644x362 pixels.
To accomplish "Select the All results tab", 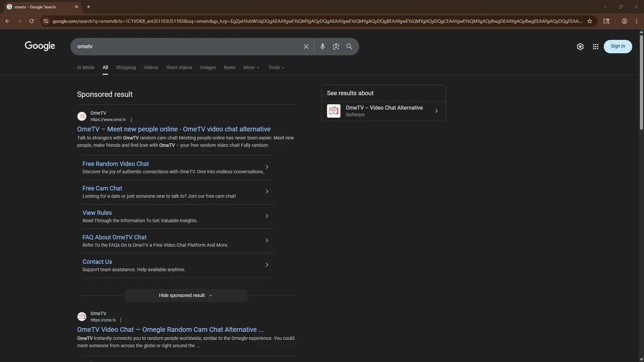I will click(105, 67).
